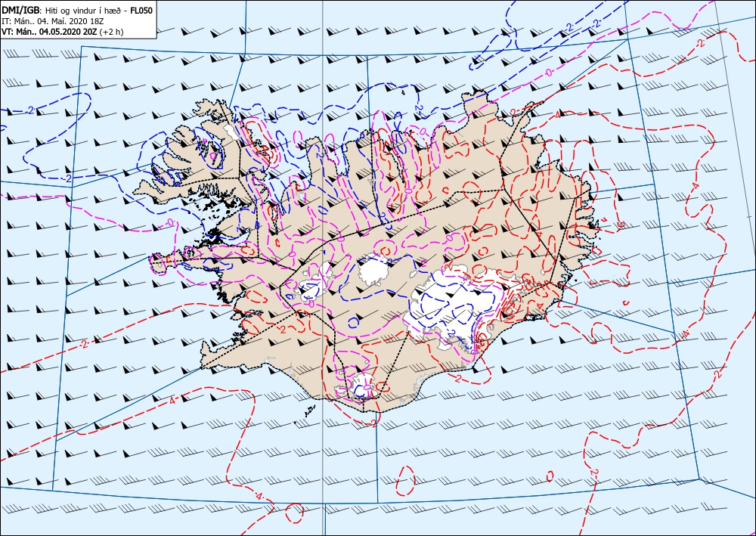
Task: Click the "VT: Mán.. 04.05.2020 20Z (+2 h)" line
Action: tap(63, 32)
